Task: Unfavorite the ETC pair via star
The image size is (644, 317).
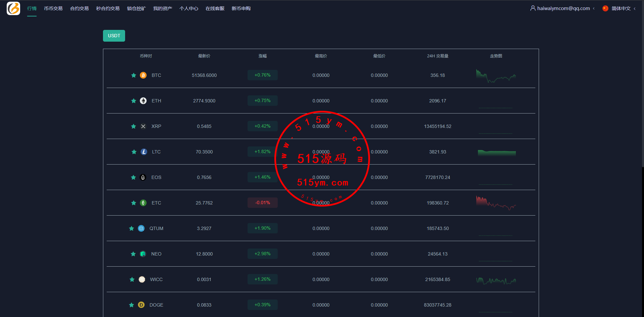Action: pos(133,203)
